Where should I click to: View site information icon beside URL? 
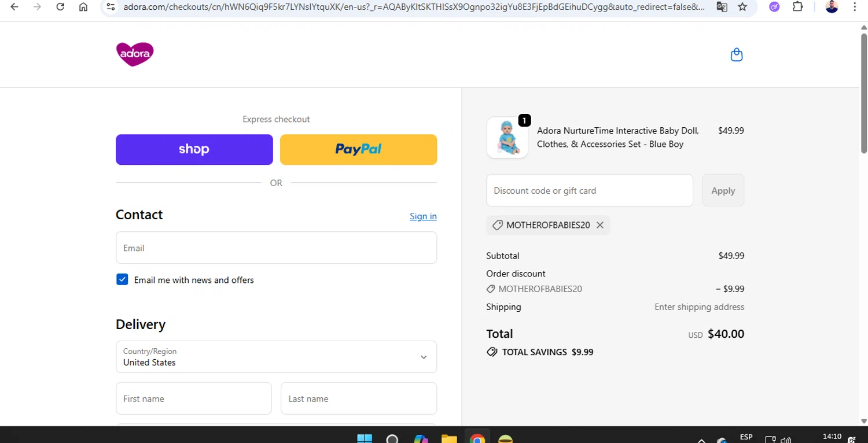tap(111, 7)
